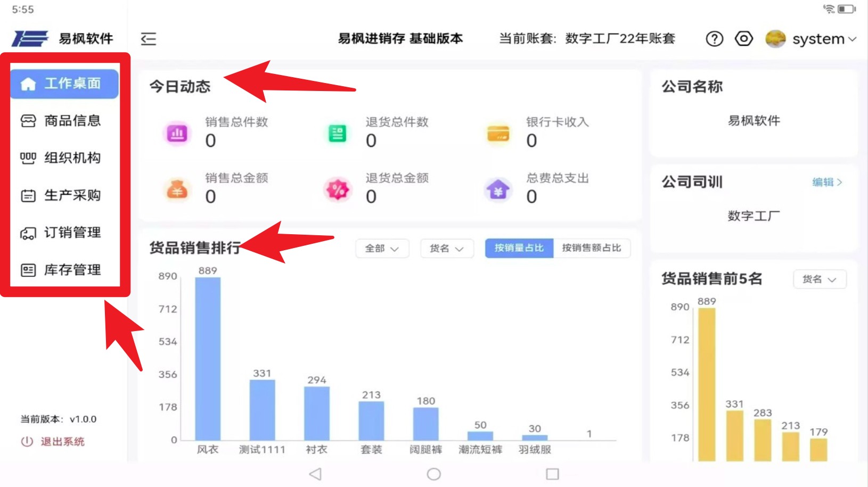Click the home icon beside 工作桌面
868x487 pixels.
point(28,84)
